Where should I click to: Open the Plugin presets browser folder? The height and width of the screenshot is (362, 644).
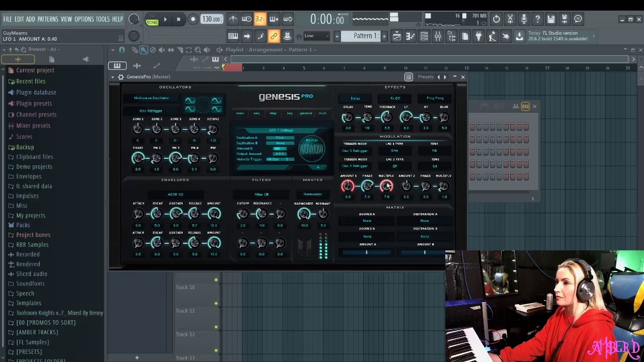[x=34, y=104]
